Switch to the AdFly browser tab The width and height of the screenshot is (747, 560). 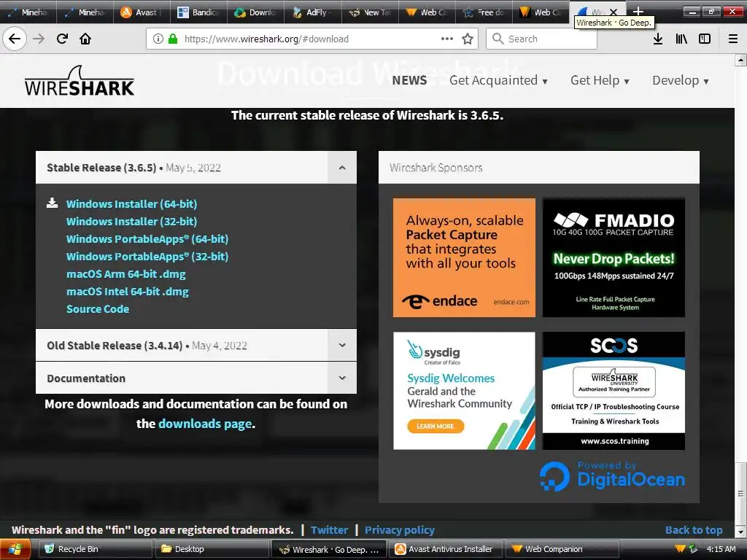tap(312, 12)
